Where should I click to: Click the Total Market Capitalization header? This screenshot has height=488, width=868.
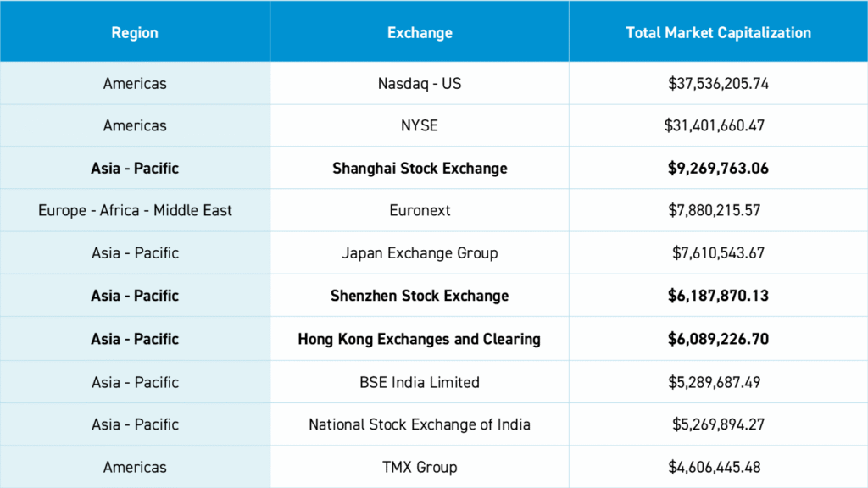(718, 33)
